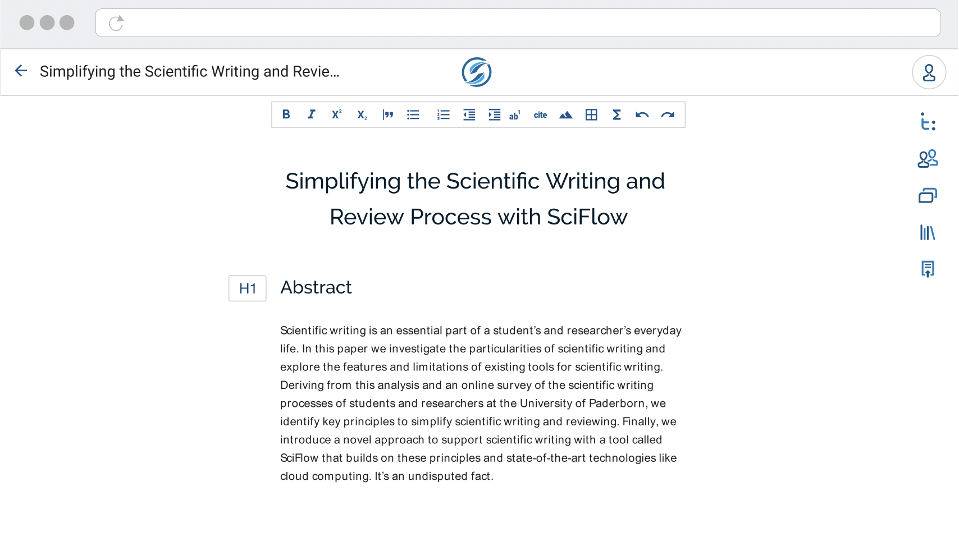The image size is (959, 560).
Task: Open the reference library panel
Action: pos(928,232)
